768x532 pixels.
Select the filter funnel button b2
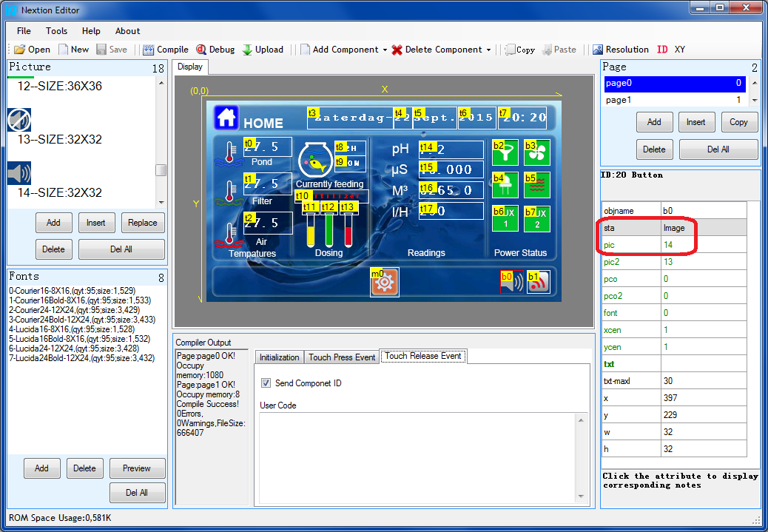point(505,152)
